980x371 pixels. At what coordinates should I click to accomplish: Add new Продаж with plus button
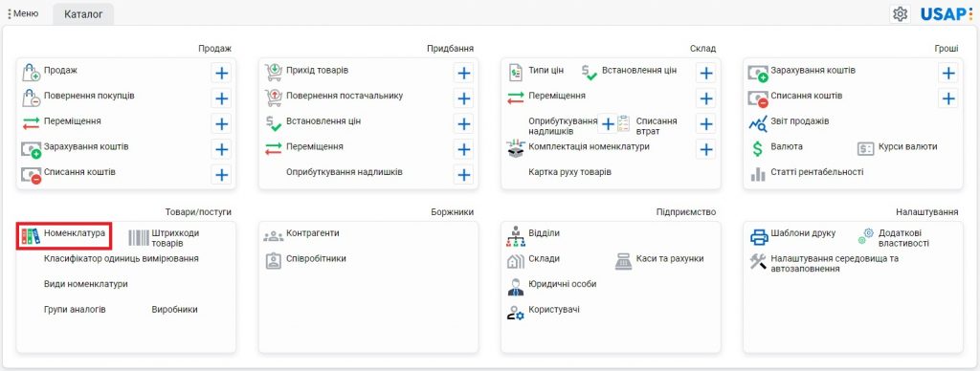click(221, 73)
